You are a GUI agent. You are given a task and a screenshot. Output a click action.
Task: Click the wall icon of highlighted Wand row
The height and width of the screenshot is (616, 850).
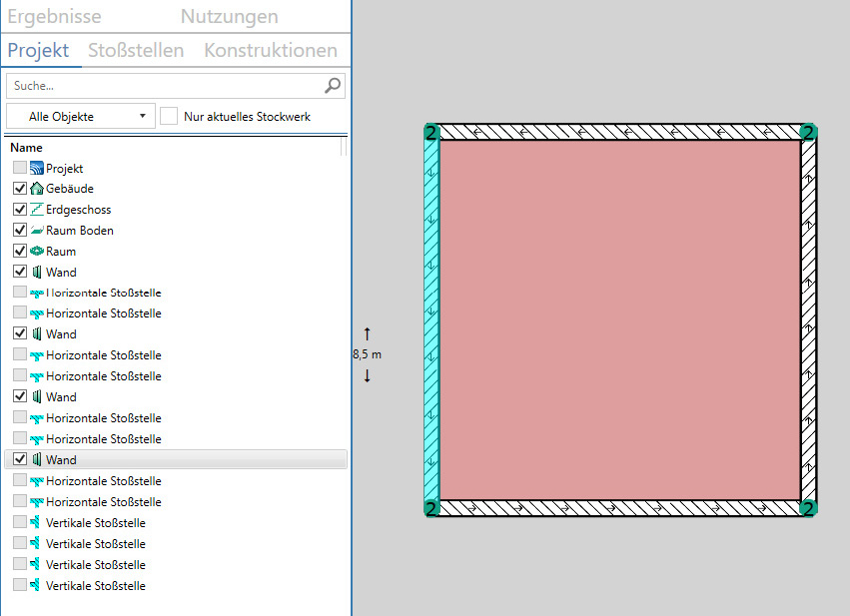[37, 459]
